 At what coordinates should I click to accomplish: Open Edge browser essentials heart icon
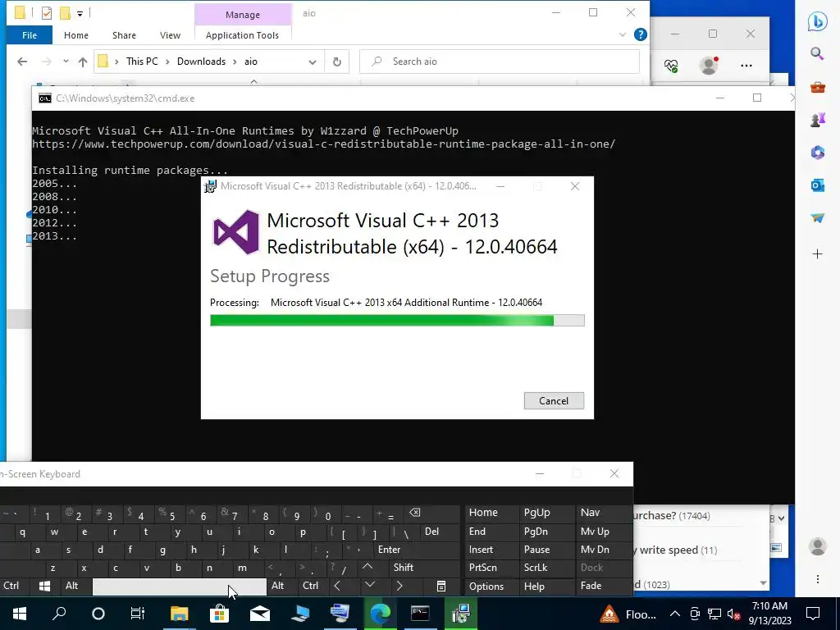[x=671, y=66]
